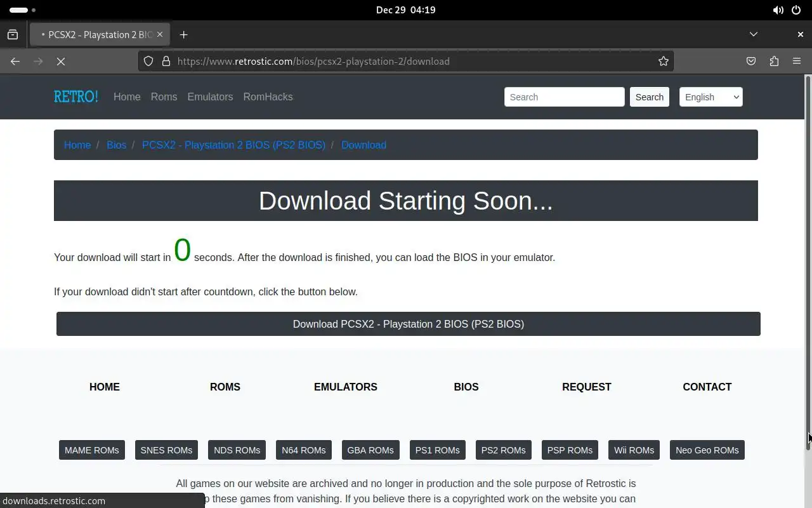Open the clock showing Dec 29 04:19
Viewport: 812px width, 508px height.
[x=405, y=10]
